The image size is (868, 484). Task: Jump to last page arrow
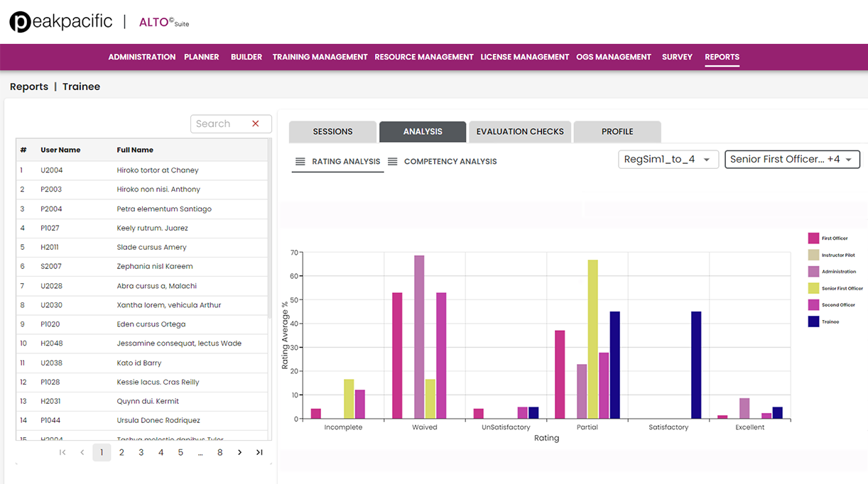pos(259,453)
